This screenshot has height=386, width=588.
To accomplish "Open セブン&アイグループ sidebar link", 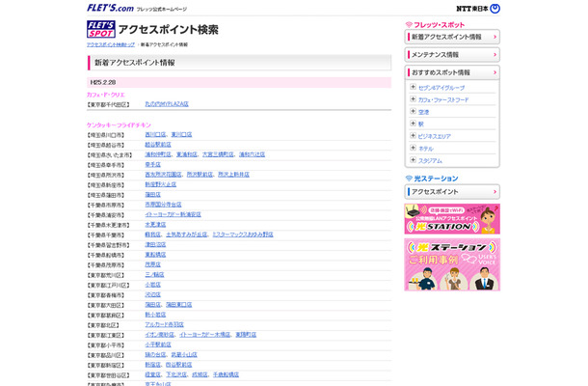I will coord(441,88).
